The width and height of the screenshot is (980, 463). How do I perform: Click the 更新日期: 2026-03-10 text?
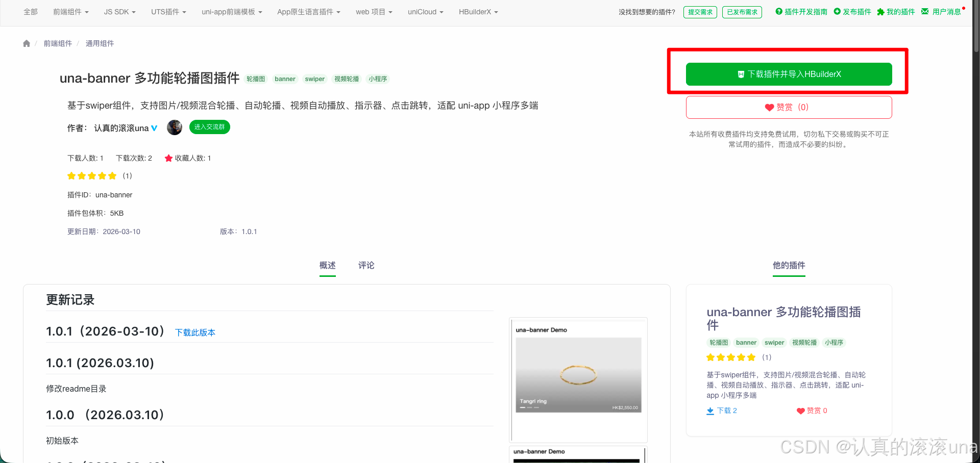tap(104, 231)
